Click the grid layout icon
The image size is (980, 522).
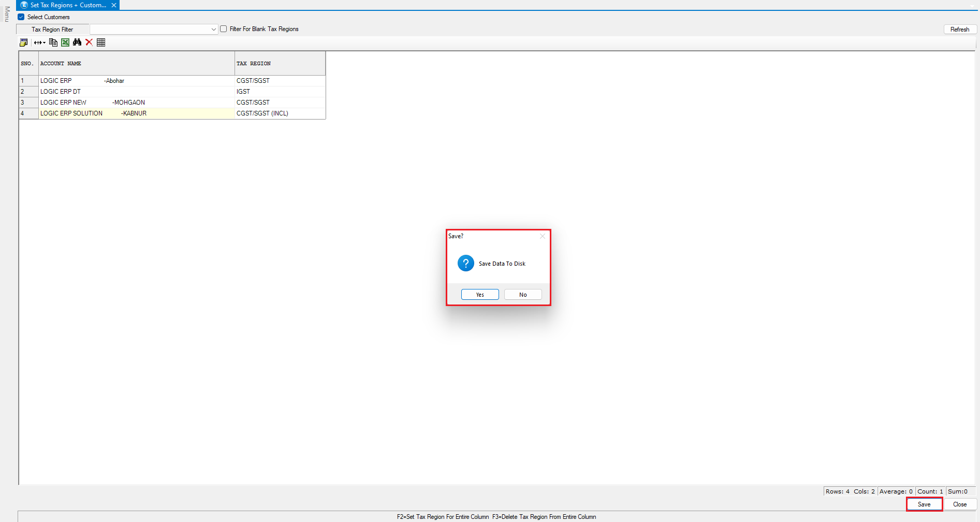101,42
